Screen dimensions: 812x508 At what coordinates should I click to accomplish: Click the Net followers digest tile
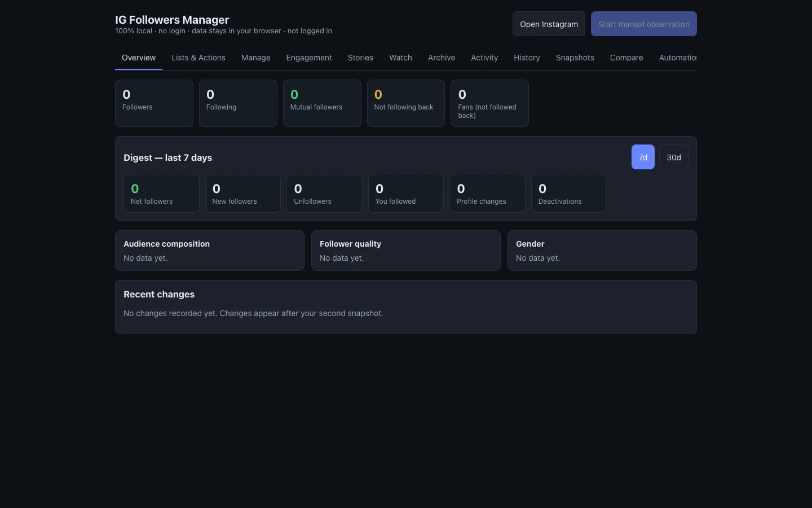(161, 194)
